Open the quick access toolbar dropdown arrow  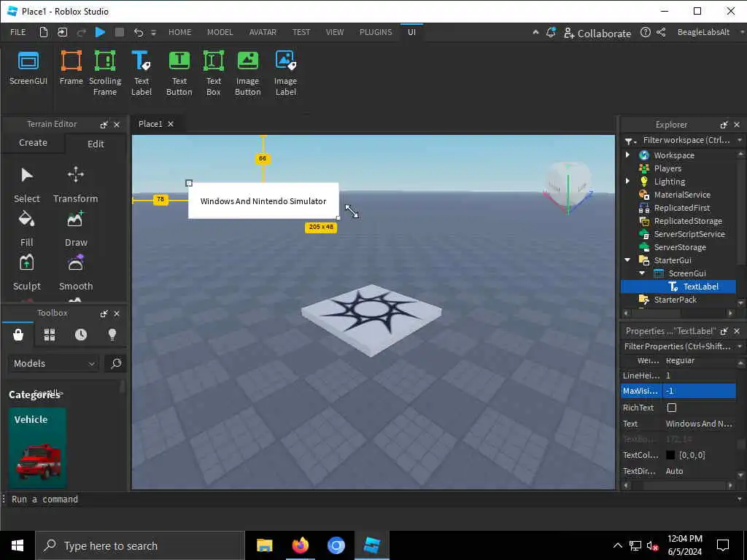pyautogui.click(x=153, y=33)
